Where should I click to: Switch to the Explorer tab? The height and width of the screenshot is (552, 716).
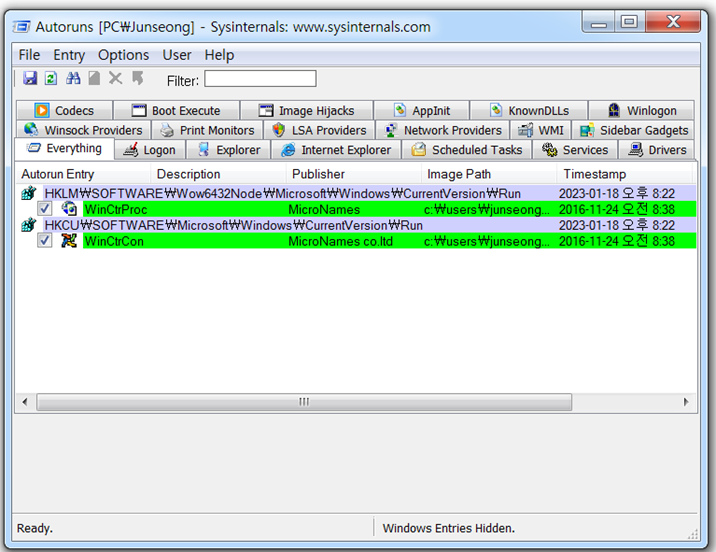[229, 150]
